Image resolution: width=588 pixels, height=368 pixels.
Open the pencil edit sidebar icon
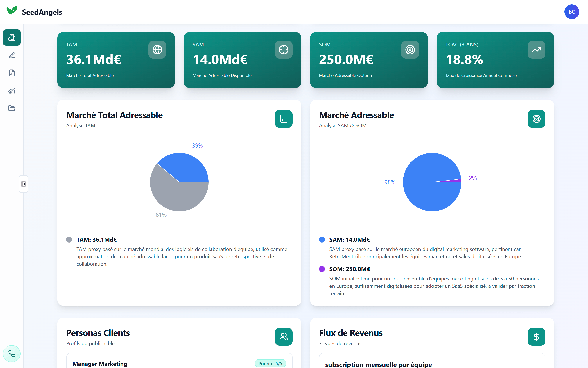click(x=12, y=55)
